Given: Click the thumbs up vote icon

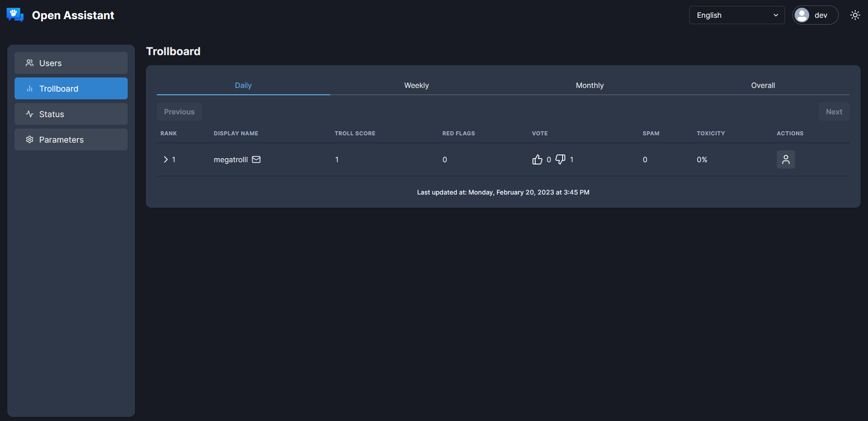Looking at the screenshot, I should (537, 159).
